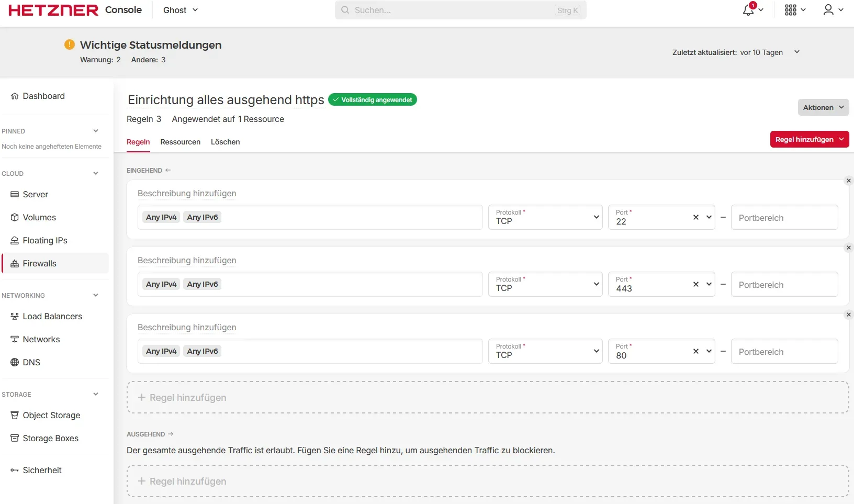Open Protokoll dropdown for port 22 rule
Viewport: 854px width, 504px height.
[545, 217]
